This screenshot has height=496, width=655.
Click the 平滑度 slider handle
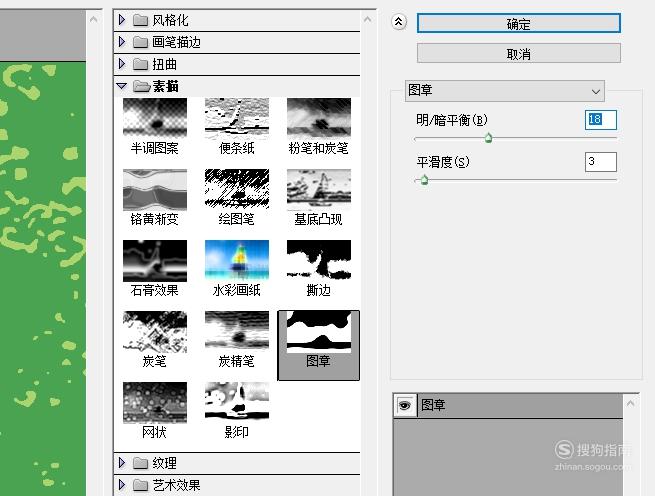(x=424, y=180)
